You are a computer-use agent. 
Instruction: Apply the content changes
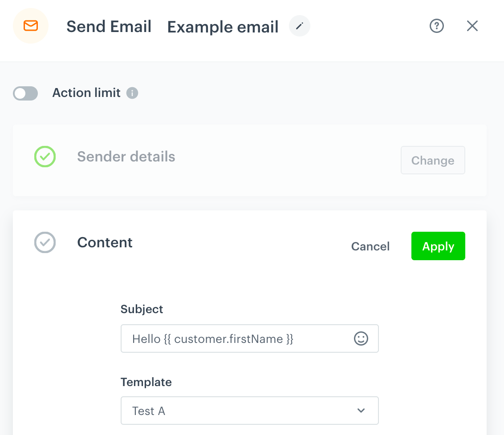click(x=438, y=246)
